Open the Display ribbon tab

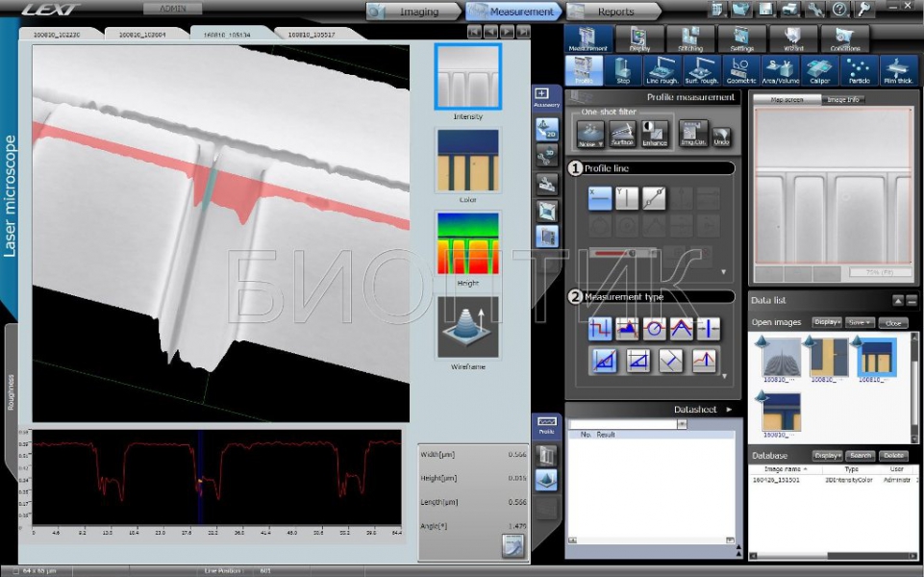(x=639, y=38)
